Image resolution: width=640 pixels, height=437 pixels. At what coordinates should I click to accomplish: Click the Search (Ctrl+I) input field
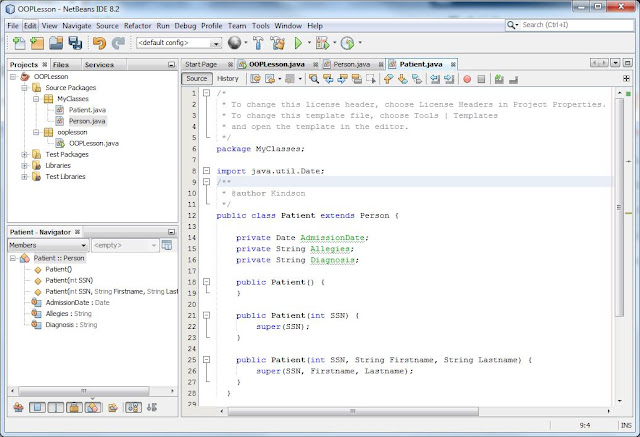click(577, 25)
